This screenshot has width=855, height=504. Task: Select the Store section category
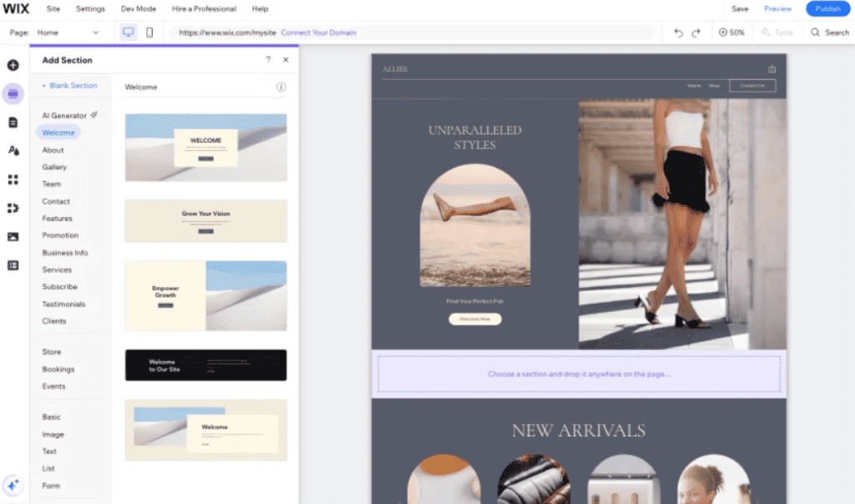[51, 352]
